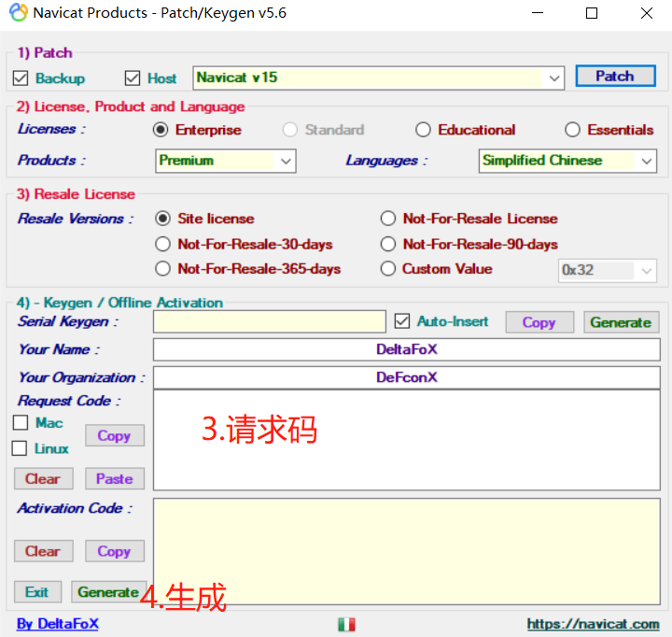Select Not-For-Resale-90-days option

point(388,244)
